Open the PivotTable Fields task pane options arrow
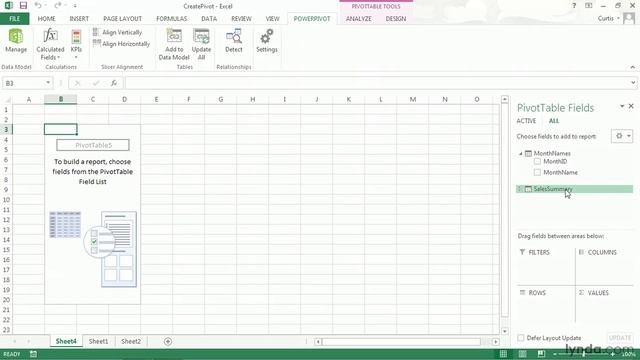Viewport: 640px width, 360px height. tap(622, 106)
